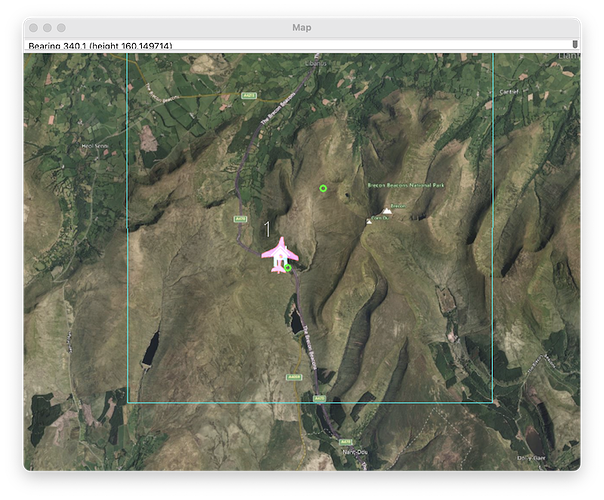Click the Bearing and height status text

point(100,46)
